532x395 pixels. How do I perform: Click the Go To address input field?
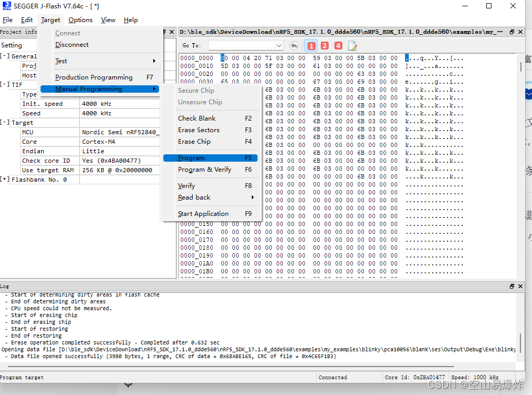tap(242, 45)
